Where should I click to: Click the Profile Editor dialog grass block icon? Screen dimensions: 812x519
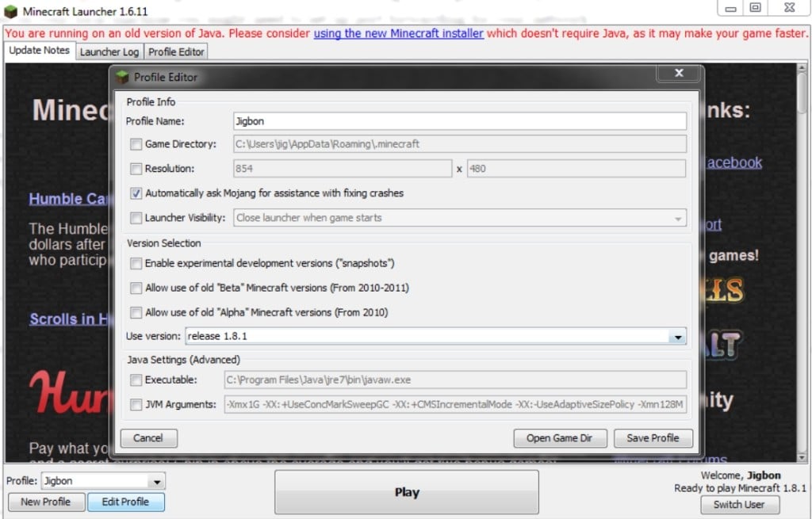[122, 77]
